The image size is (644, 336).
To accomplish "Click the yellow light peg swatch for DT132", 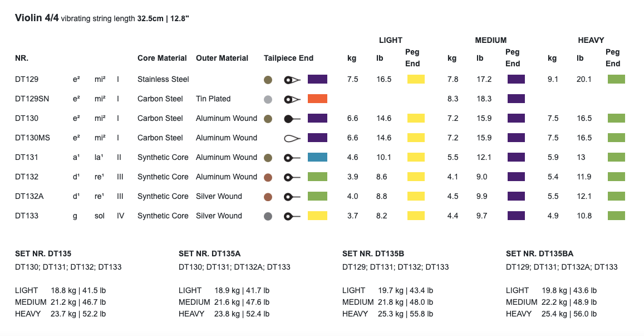I will (x=416, y=177).
